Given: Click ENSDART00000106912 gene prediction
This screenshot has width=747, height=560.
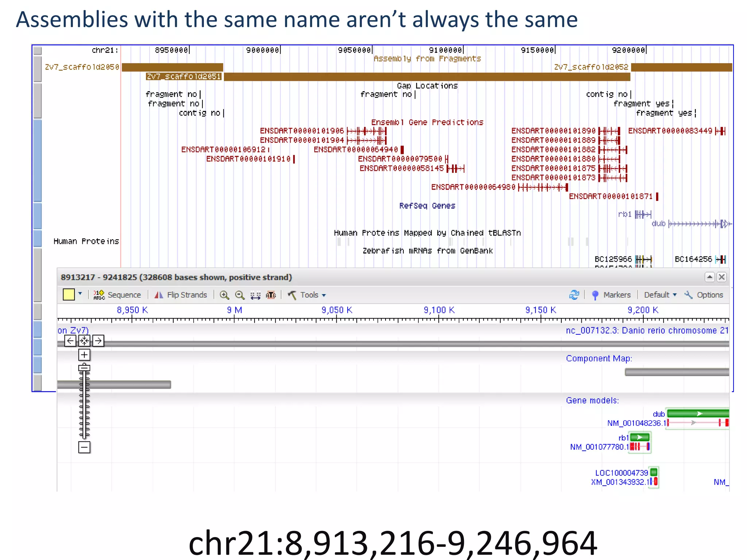Looking at the screenshot, I should 225,150.
